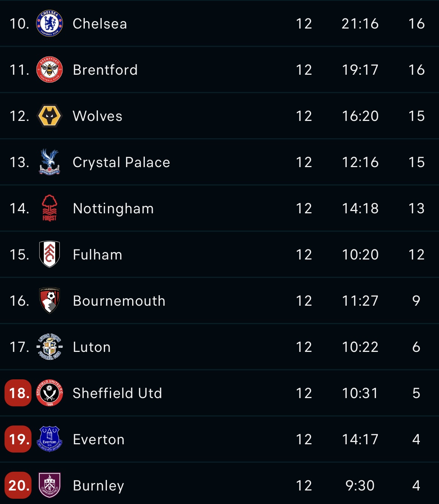Tap the red 18 relegation badge
The image size is (439, 504).
coord(18,393)
